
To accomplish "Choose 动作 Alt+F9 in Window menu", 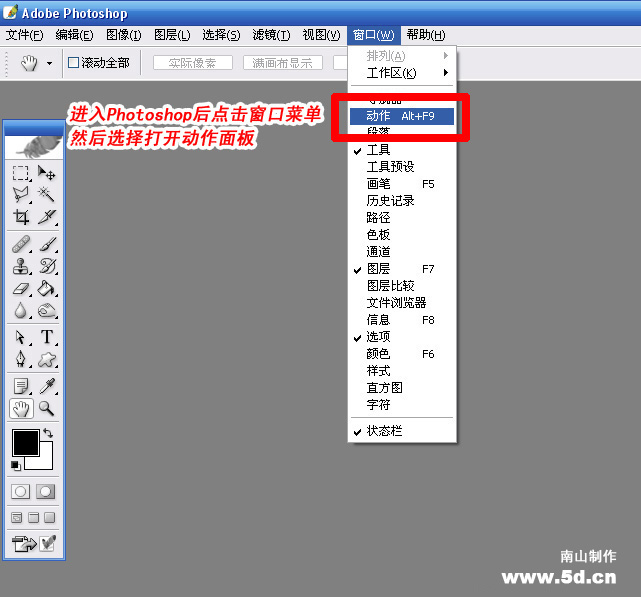I will coord(402,116).
